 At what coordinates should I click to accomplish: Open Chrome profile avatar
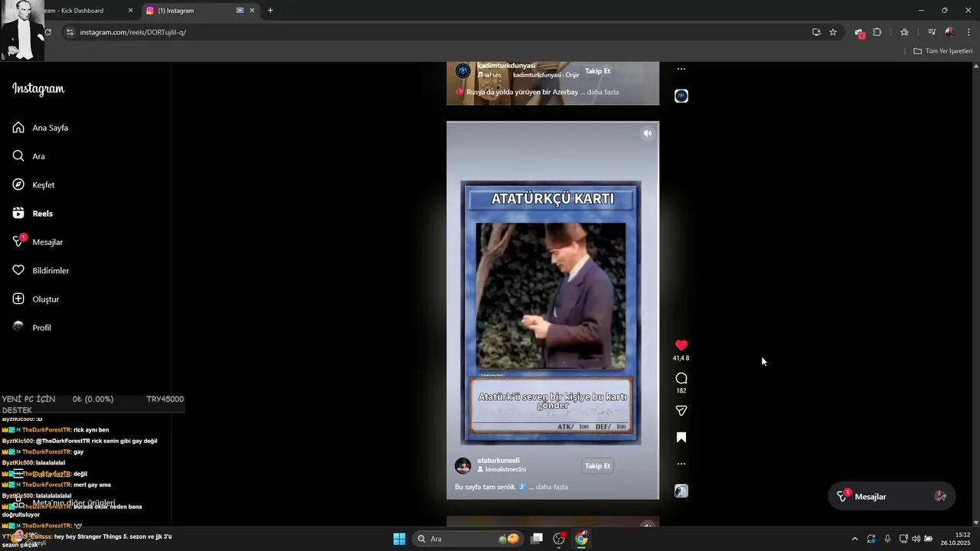(950, 32)
